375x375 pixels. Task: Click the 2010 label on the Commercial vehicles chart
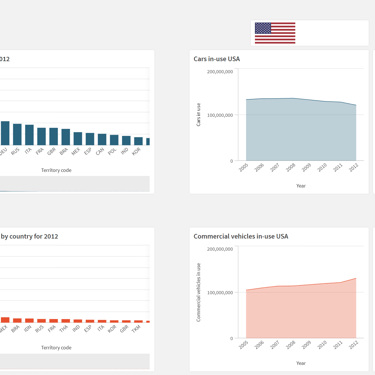322,345
